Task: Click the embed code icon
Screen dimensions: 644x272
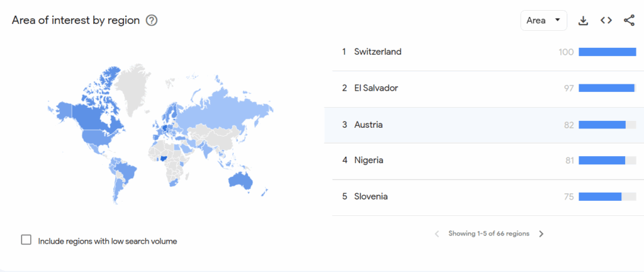Action: pos(606,20)
